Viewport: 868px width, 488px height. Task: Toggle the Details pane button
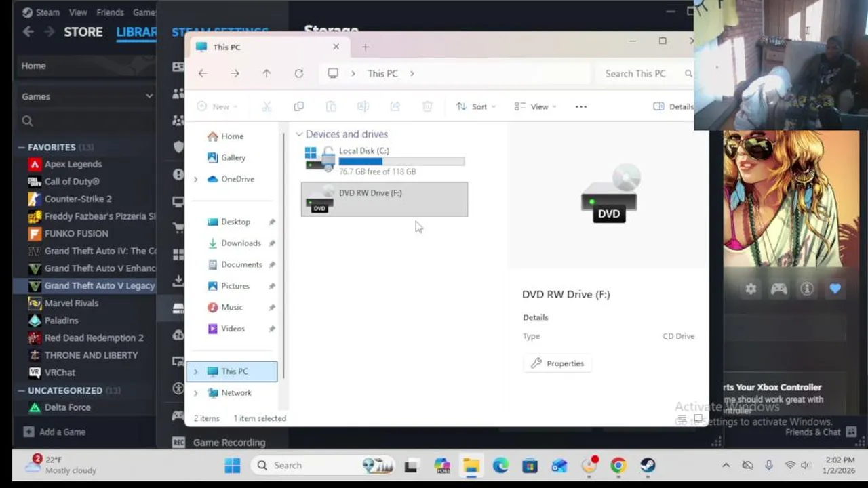click(x=673, y=106)
